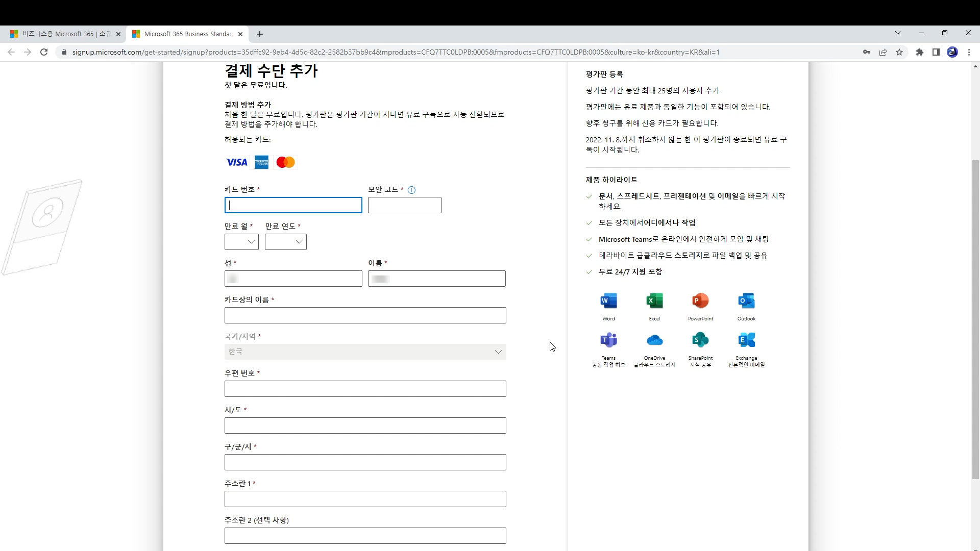
Task: Open a new browser tab
Action: click(260, 34)
